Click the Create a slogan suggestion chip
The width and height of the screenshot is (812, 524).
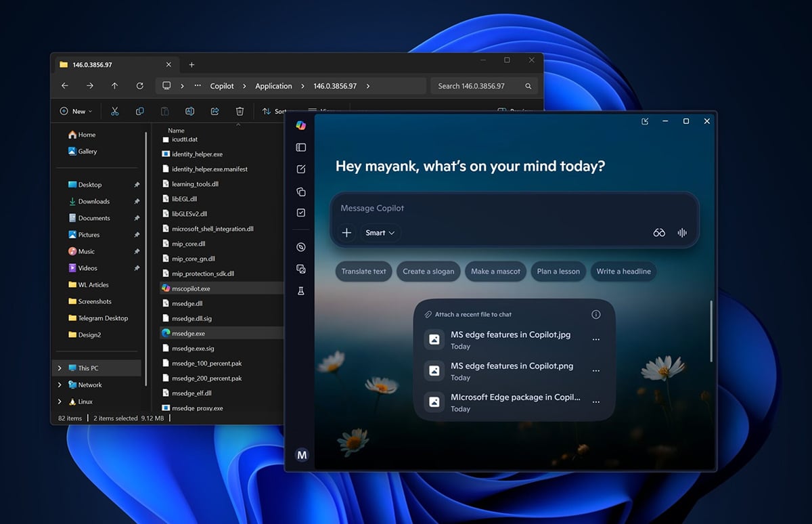pyautogui.click(x=428, y=271)
